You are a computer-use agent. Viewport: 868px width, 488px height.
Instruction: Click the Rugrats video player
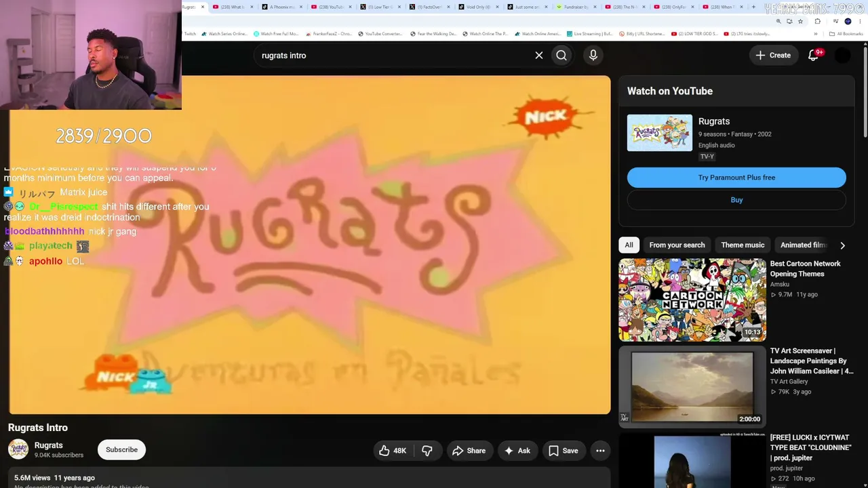[x=310, y=245]
